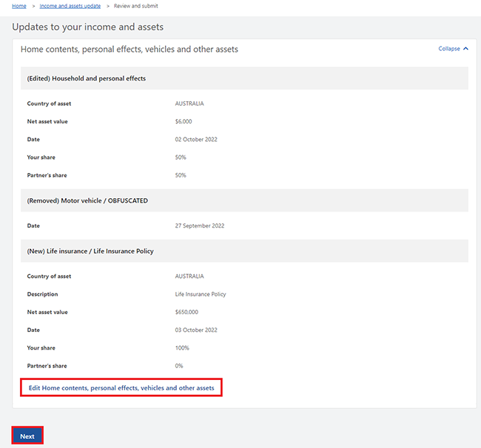Open the Income and assets update breadcrumb
This screenshot has height=448, width=481.
click(x=70, y=6)
